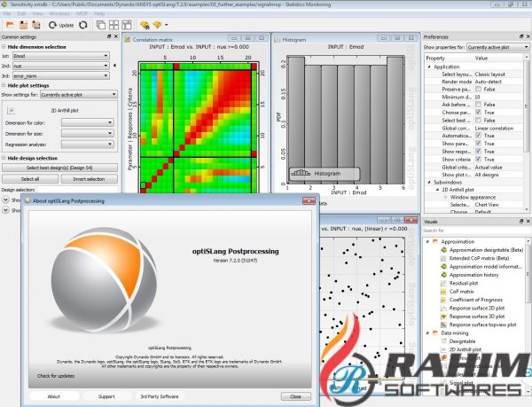The height and width of the screenshot is (407, 532).
Task: Collapse Approximation group in Visuals
Action: click(x=427, y=241)
